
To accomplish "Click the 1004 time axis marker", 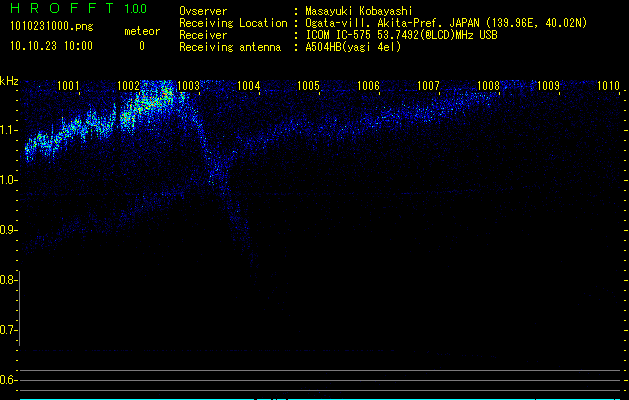I will (x=248, y=85).
